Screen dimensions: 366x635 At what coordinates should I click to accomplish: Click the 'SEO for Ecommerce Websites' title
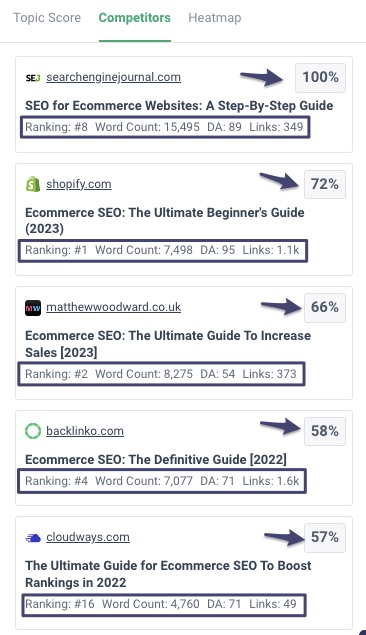179,106
